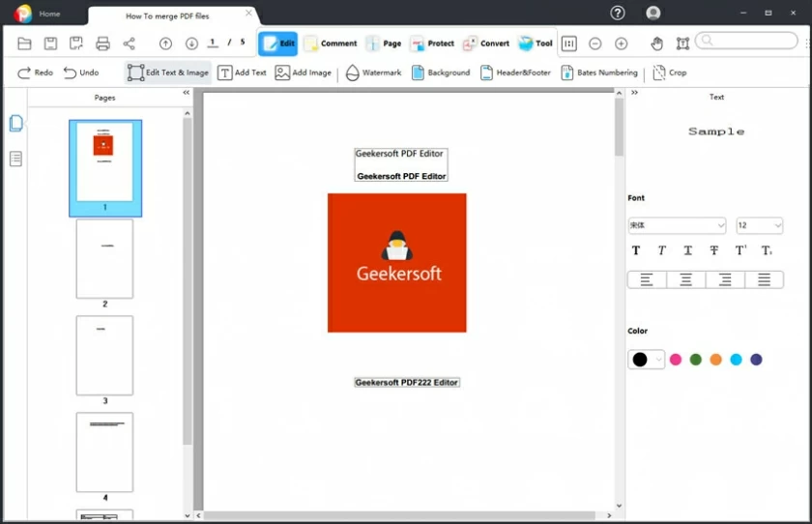812x524 pixels.
Task: Collapse the Pages panel
Action: point(186,93)
